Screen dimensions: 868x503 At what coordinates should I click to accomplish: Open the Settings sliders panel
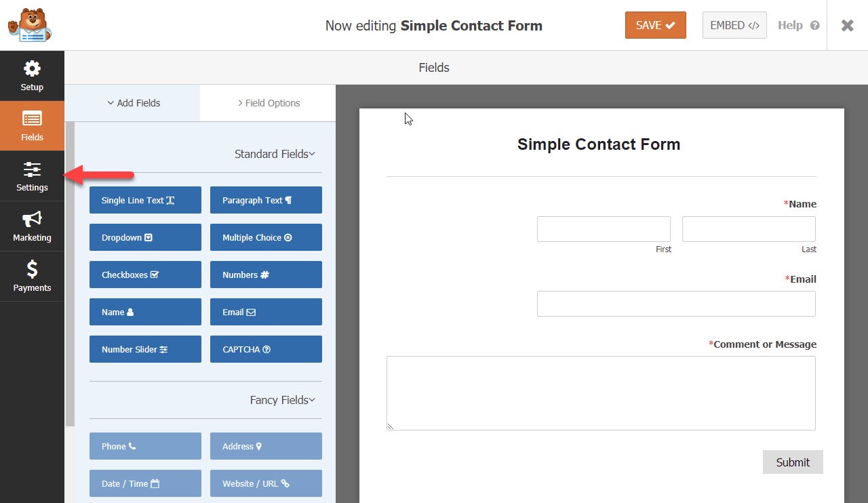(x=32, y=176)
